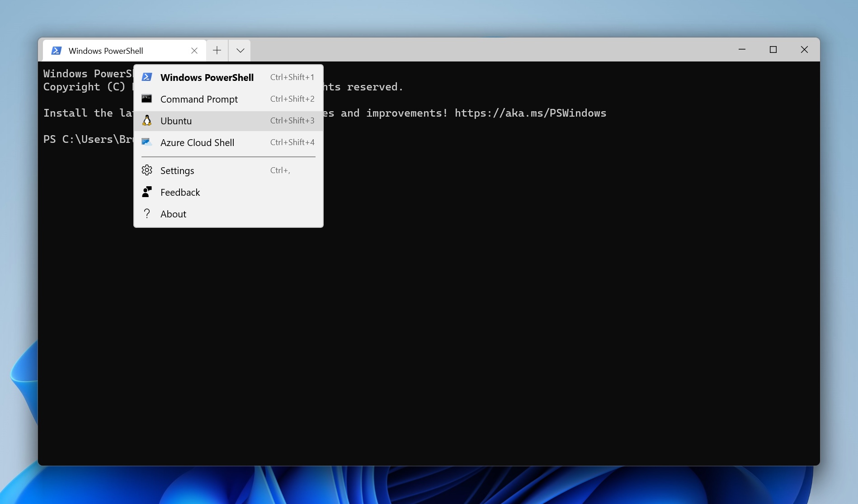This screenshot has width=858, height=504.
Task: Click the Feedback icon in the menu
Action: coord(147,192)
